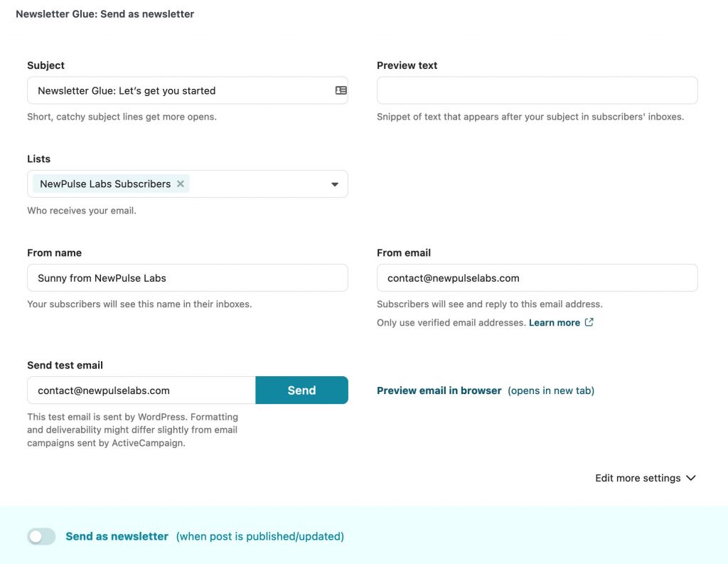Click the Subject input field
Viewport: 728px width, 564px height.
point(178,90)
